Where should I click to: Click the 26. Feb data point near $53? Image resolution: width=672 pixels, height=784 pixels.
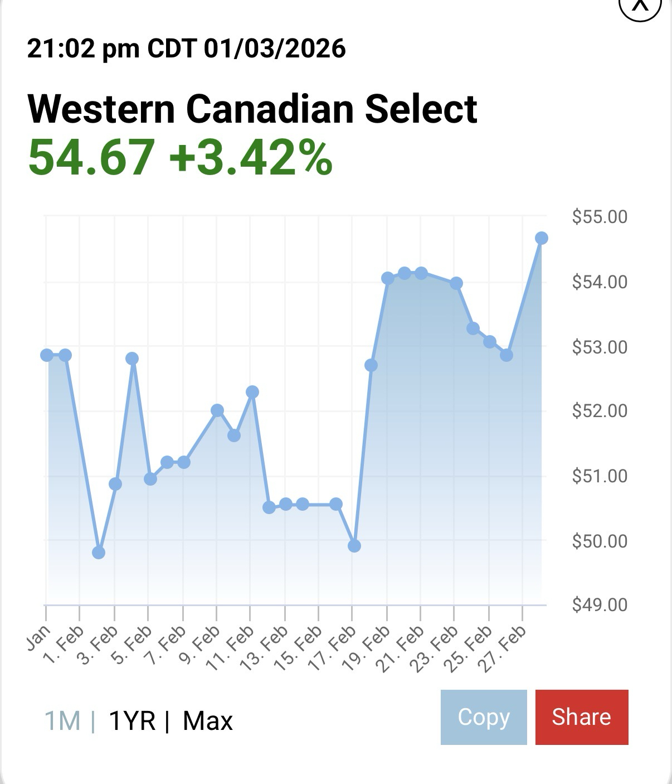click(507, 355)
